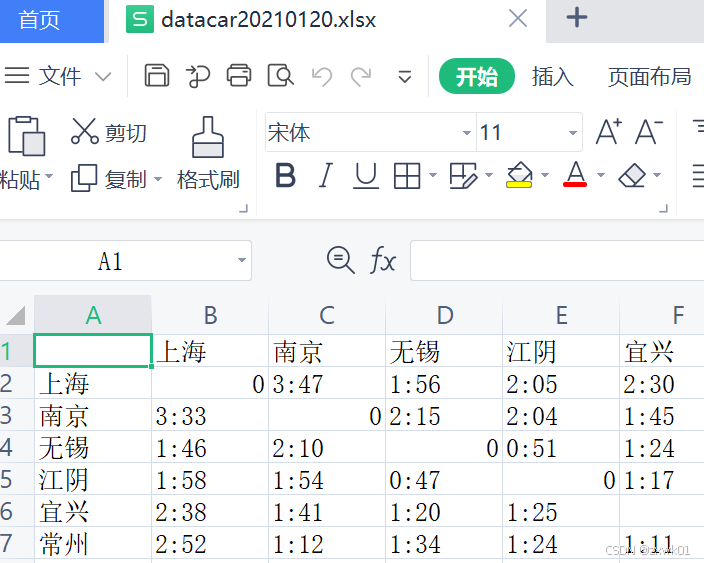Image resolution: width=704 pixels, height=563 pixels.
Task: Toggle Underline formatting
Action: click(366, 176)
